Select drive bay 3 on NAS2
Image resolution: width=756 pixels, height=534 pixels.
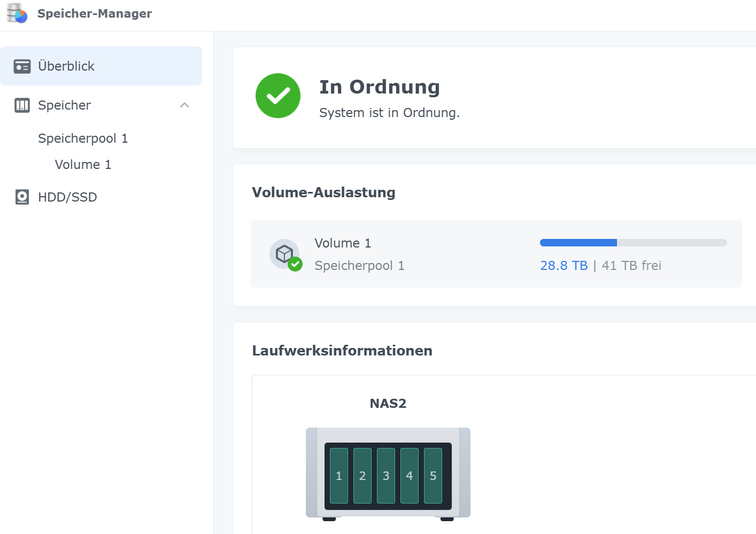point(386,476)
